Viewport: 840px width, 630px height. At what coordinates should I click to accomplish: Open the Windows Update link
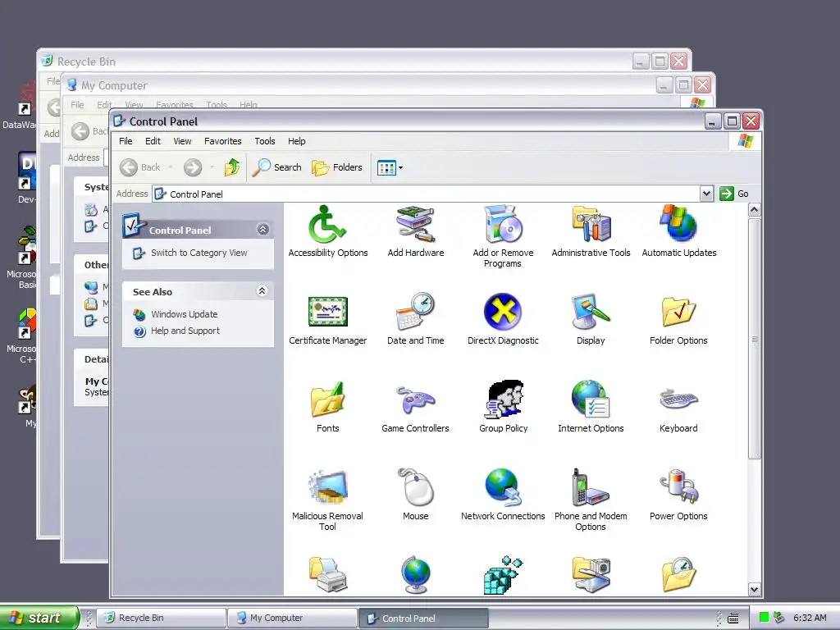(x=185, y=314)
